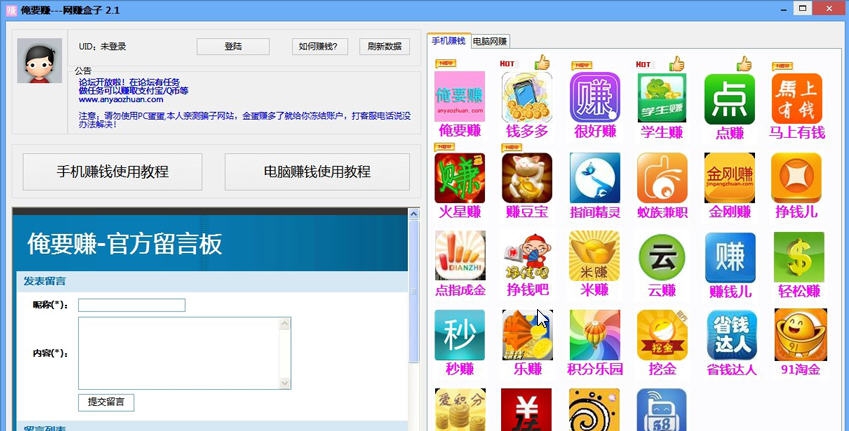Focus the 昵称 nickname input field
This screenshot has height=431, width=849.
pyautogui.click(x=132, y=305)
